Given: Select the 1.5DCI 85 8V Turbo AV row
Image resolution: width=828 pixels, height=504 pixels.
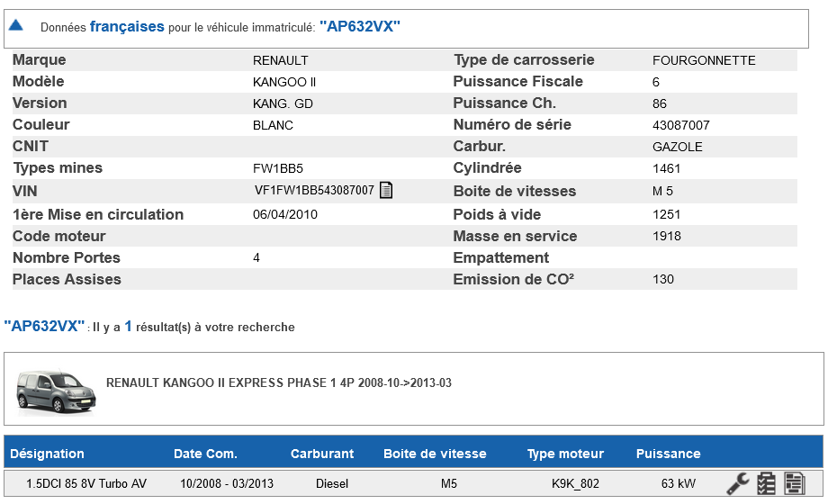Looking at the screenshot, I should [86, 483].
